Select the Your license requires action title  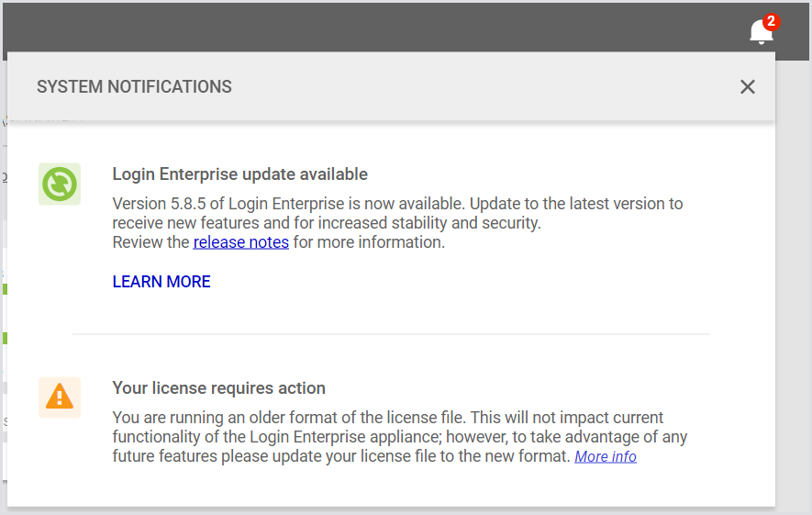tap(218, 388)
